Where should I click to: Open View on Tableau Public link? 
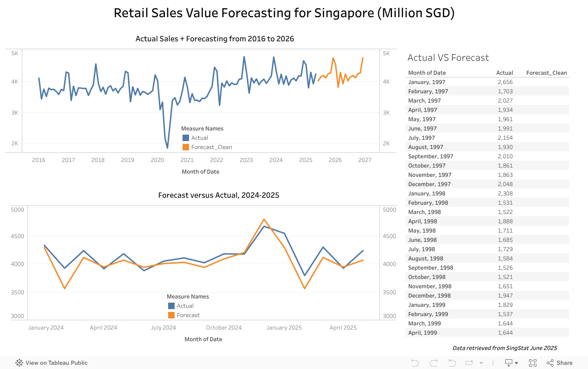[x=56, y=363]
